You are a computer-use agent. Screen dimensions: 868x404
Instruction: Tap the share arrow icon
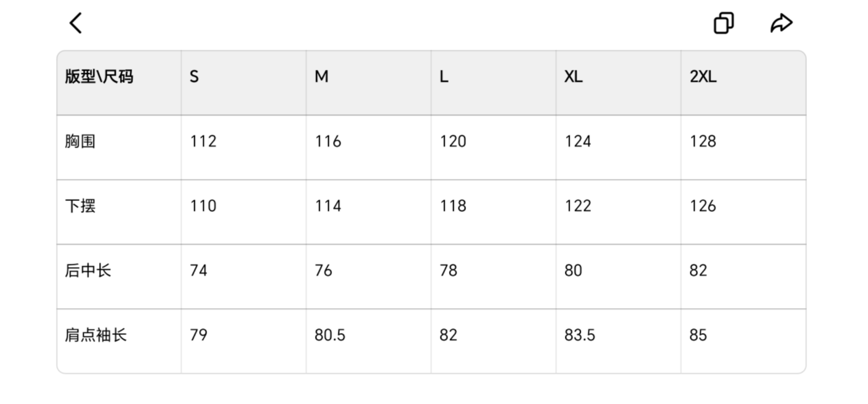[781, 23]
